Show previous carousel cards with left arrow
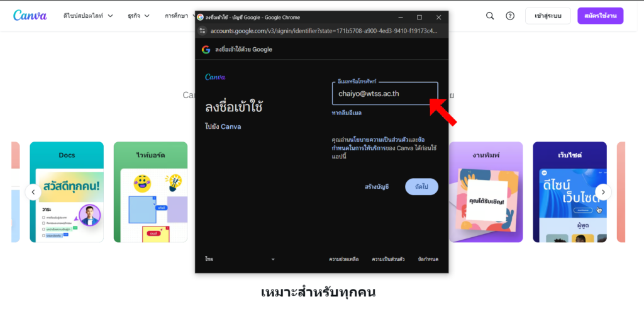Image resolution: width=644 pixels, height=314 pixels. coord(33,192)
